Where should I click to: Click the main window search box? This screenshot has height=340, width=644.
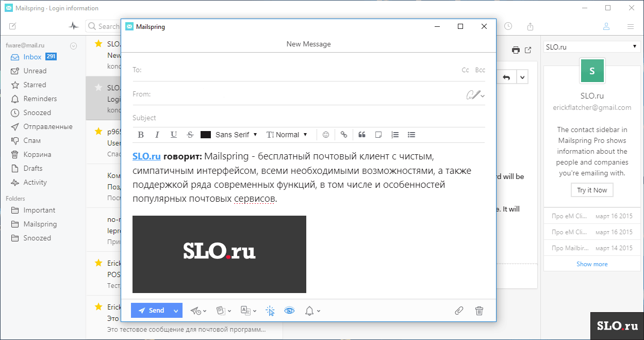[103, 26]
